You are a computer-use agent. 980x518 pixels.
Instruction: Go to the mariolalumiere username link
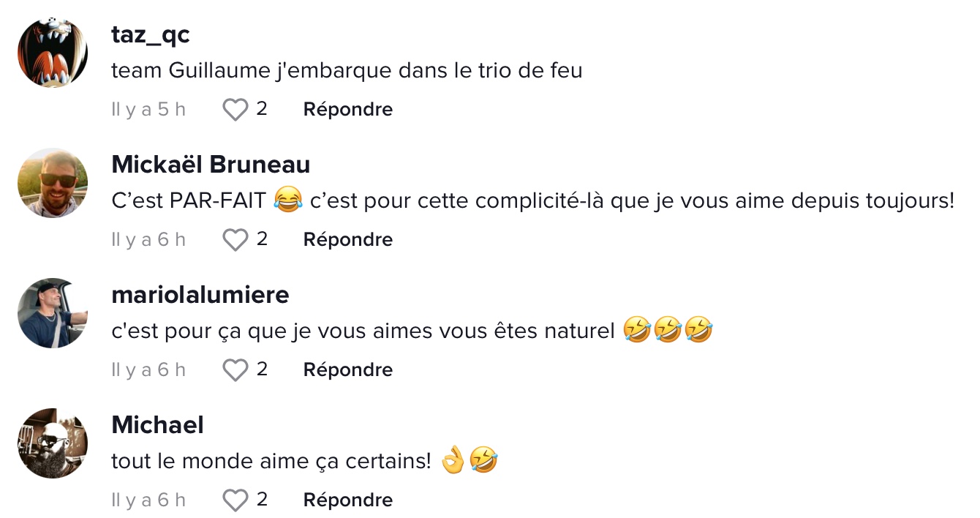tap(200, 295)
